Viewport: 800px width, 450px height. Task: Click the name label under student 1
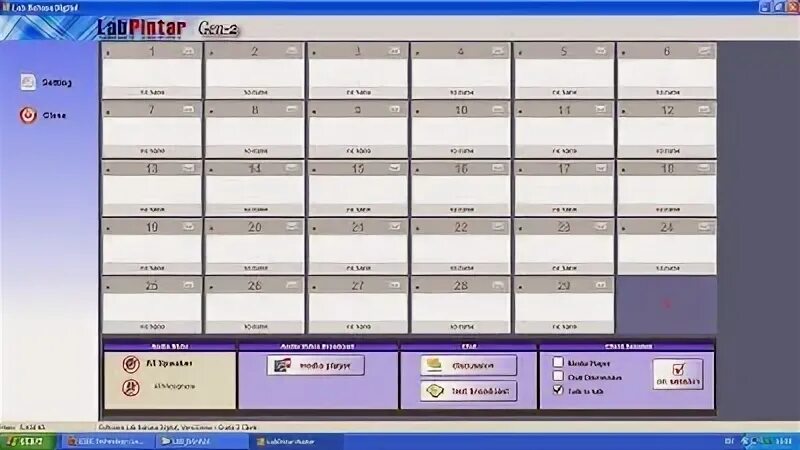(152, 92)
